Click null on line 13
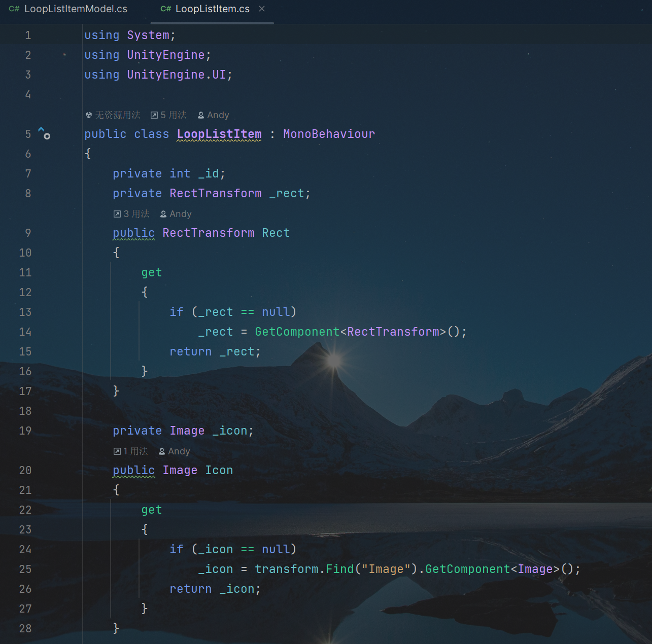 tap(276, 312)
